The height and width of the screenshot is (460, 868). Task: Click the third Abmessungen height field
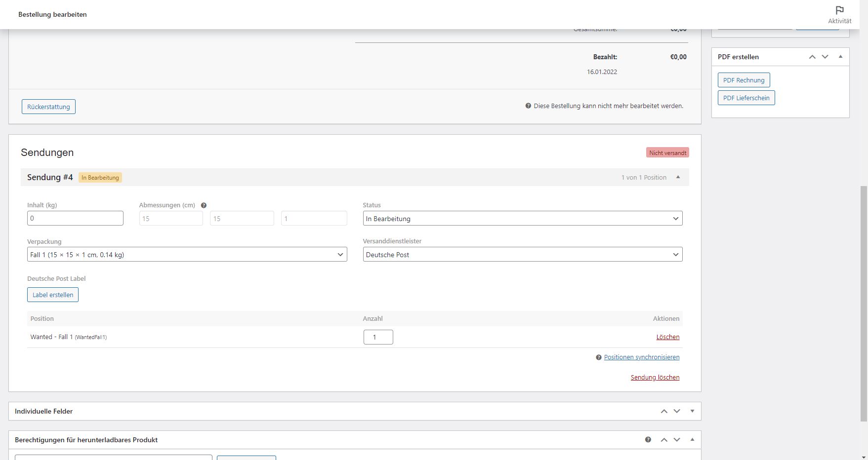tap(314, 218)
